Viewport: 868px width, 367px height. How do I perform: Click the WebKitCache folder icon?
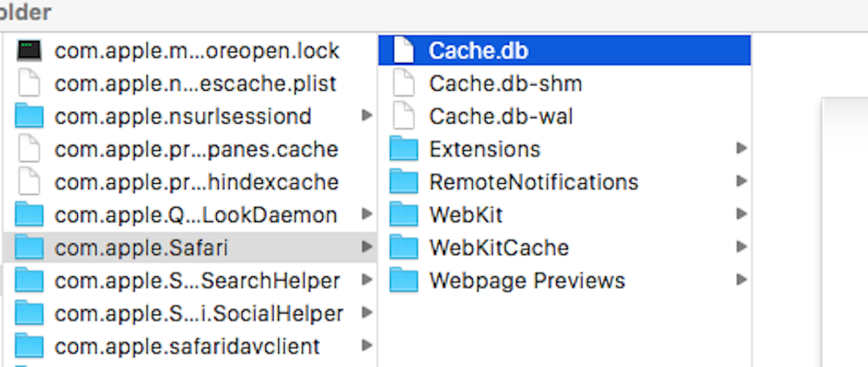(404, 247)
